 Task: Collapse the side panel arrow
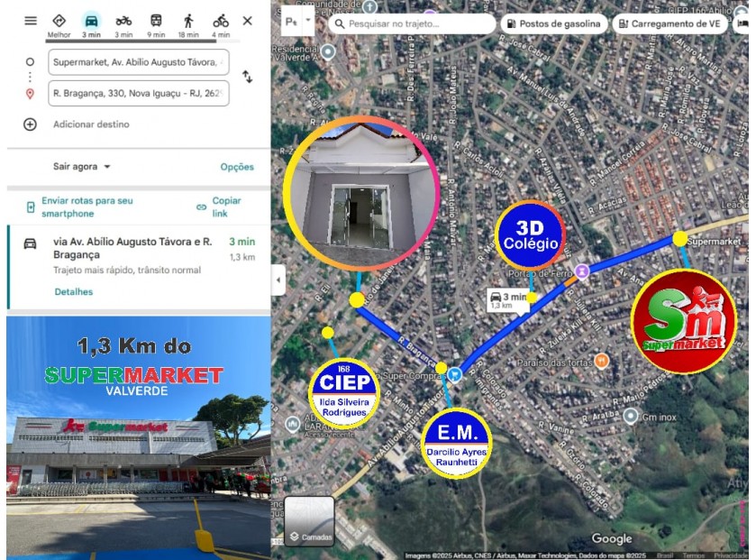click(278, 280)
